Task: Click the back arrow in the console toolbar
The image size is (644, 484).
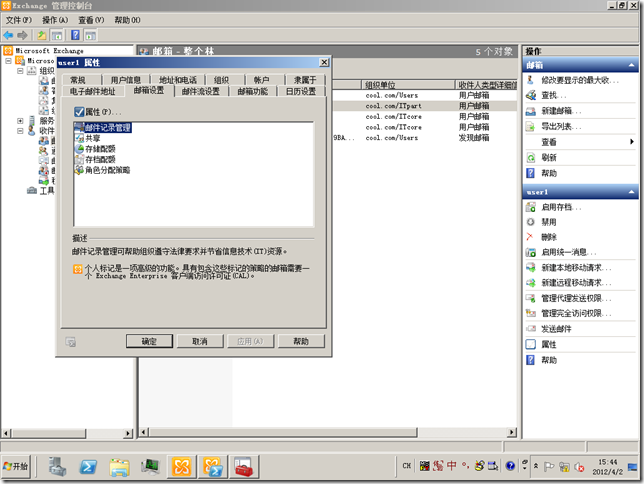Action: (x=9, y=35)
